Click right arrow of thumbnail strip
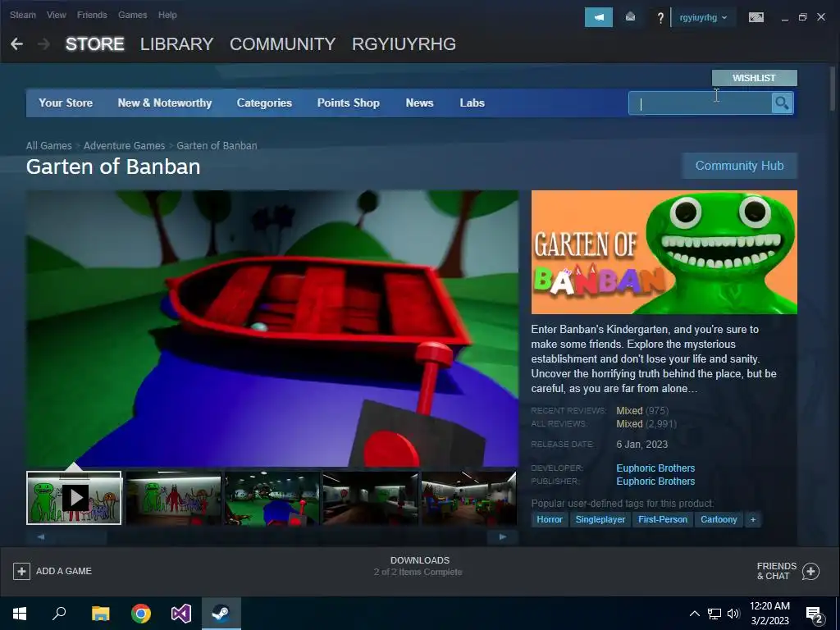 coord(503,536)
